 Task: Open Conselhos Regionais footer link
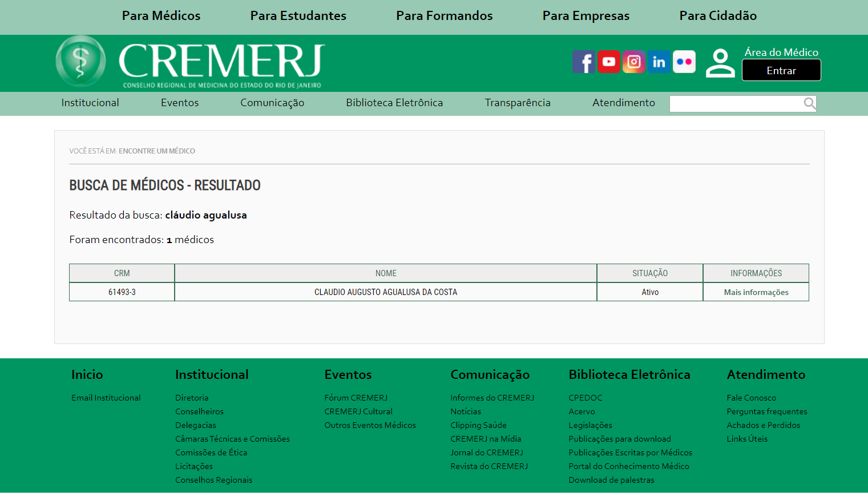click(x=214, y=480)
